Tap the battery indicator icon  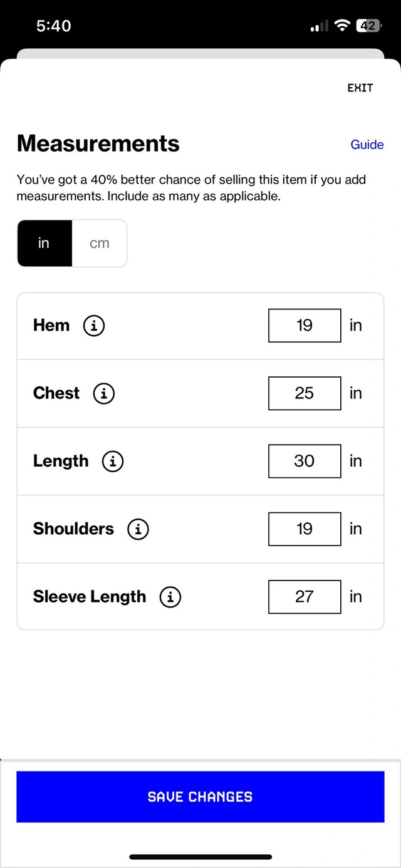[368, 26]
